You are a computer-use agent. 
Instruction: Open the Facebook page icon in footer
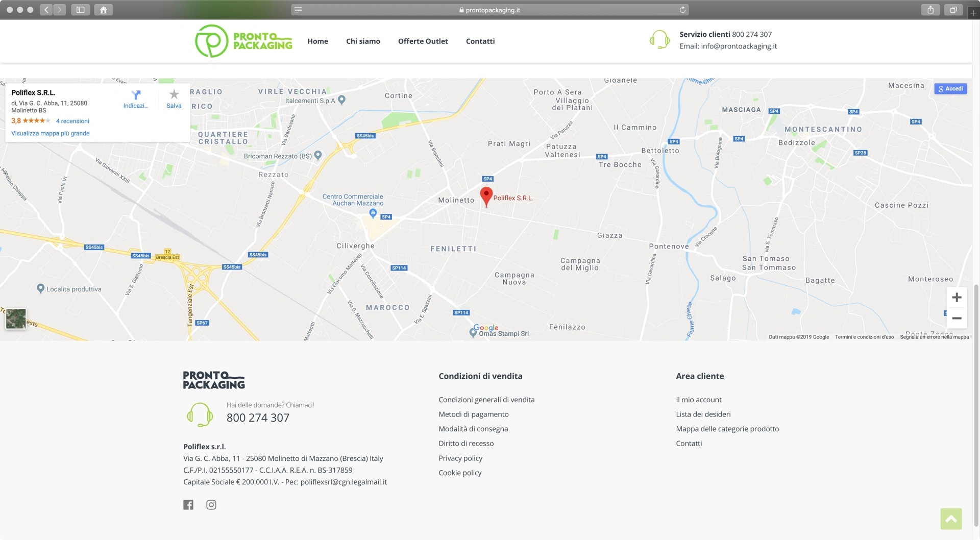(188, 505)
